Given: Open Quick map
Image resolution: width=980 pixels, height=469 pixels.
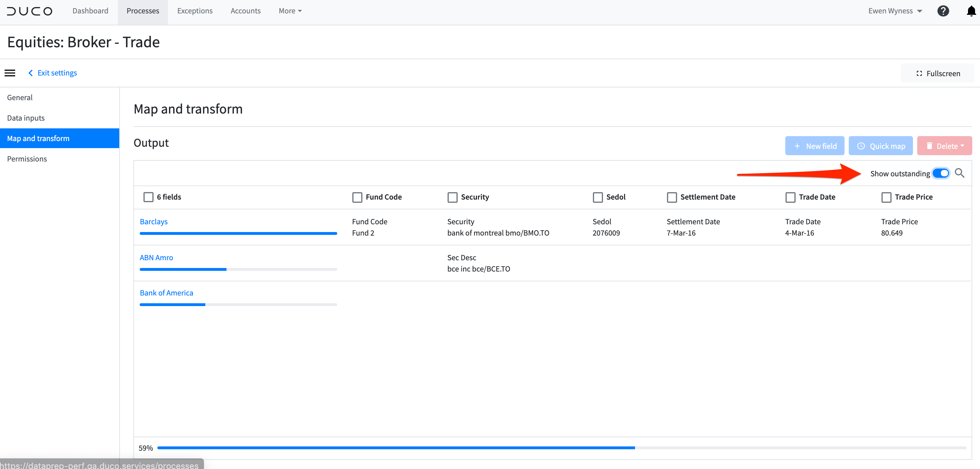Looking at the screenshot, I should (881, 146).
